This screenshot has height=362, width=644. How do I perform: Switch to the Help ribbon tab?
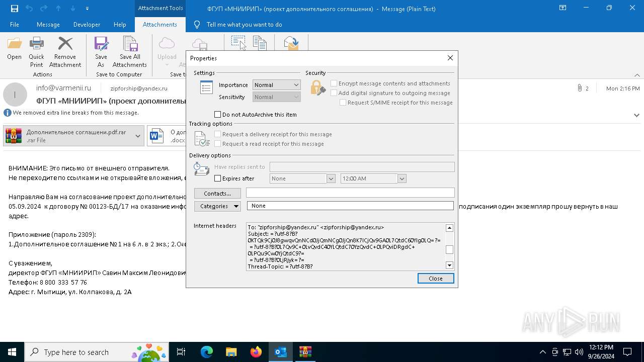click(x=120, y=25)
